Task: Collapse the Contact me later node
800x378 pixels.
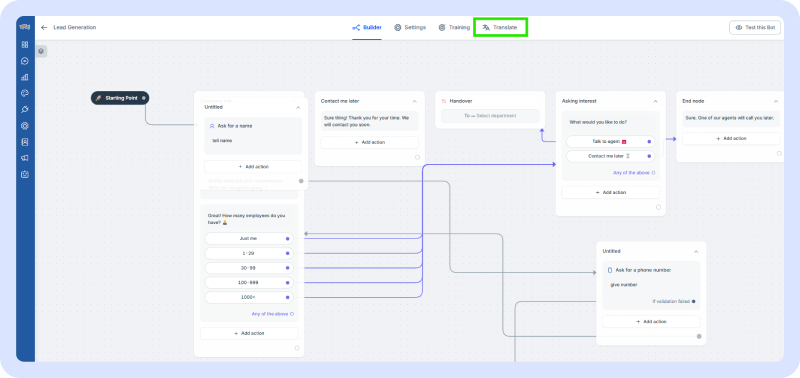Action: pyautogui.click(x=414, y=102)
